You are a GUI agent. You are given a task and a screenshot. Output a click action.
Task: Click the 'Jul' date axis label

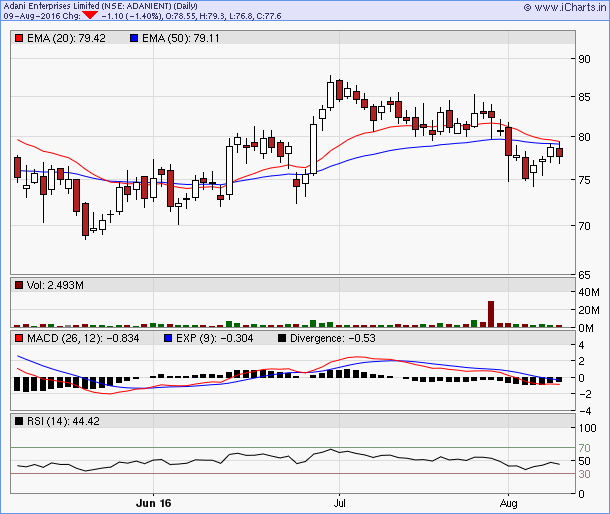point(339,503)
